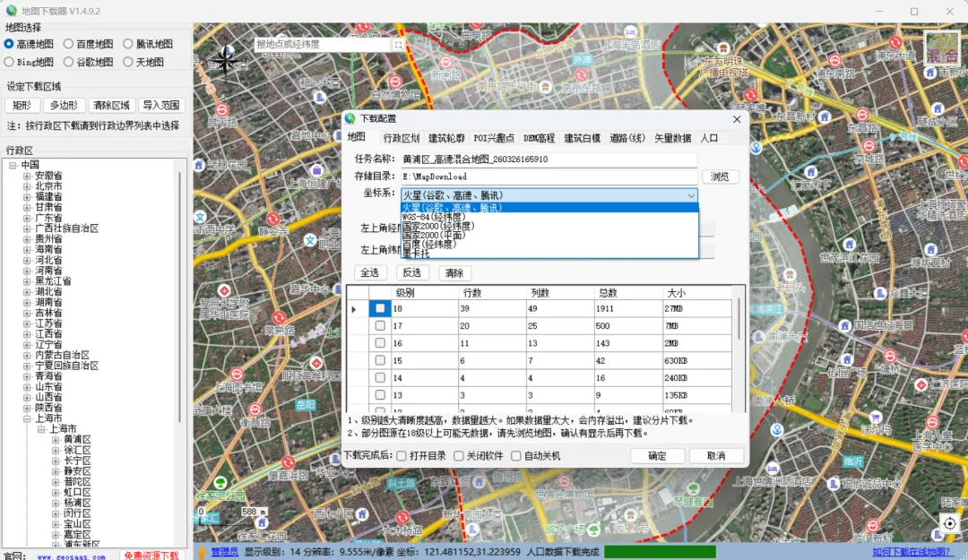Switch to the 行政区划 tab

402,138
